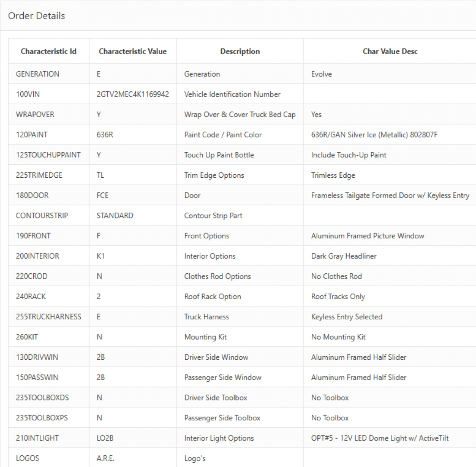The height and width of the screenshot is (467, 476).
Task: Select the Roof Tracks Only cell
Action: 338,297
